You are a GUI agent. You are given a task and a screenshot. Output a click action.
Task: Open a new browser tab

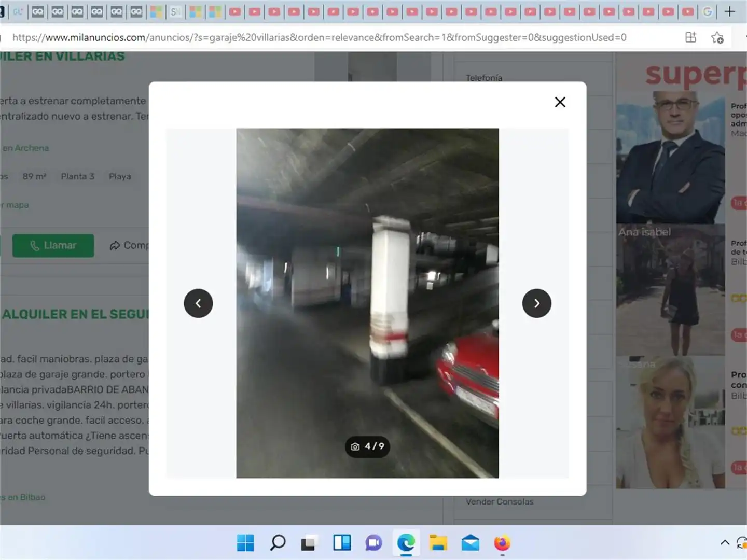tap(730, 11)
